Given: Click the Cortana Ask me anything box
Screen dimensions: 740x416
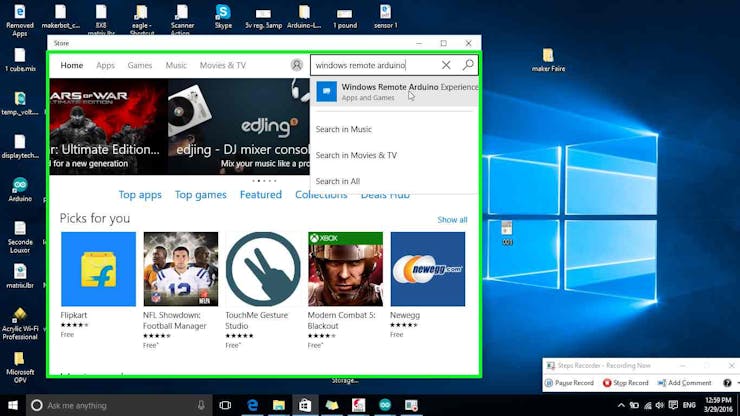Looking at the screenshot, I should click(x=119, y=405).
